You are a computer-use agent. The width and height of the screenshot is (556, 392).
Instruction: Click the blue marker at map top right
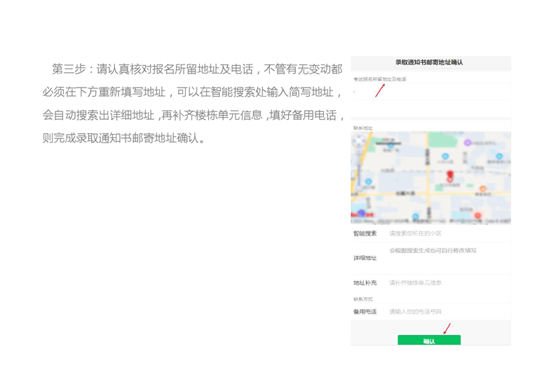(499, 157)
